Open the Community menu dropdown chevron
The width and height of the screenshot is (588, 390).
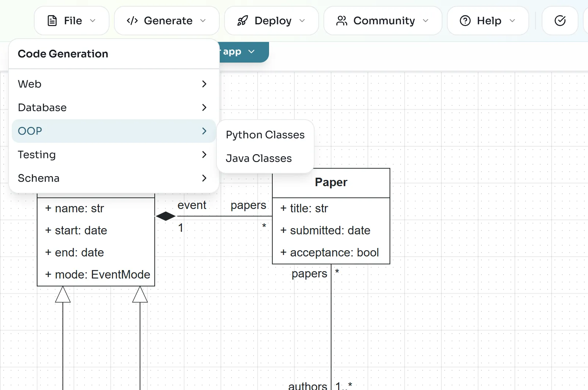pyautogui.click(x=426, y=21)
